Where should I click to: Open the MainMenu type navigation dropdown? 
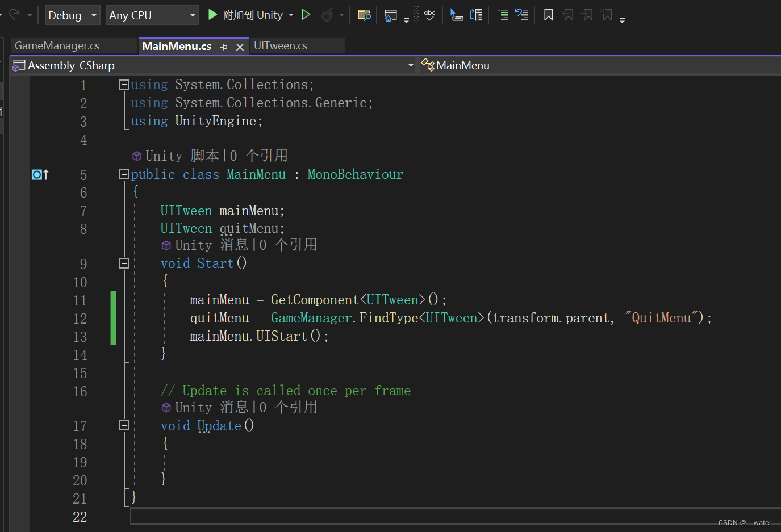(x=600, y=65)
